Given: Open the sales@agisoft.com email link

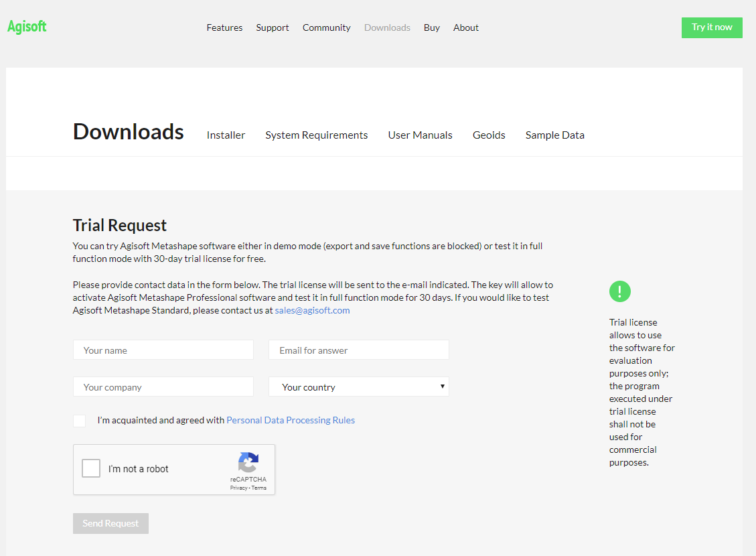Looking at the screenshot, I should (312, 310).
